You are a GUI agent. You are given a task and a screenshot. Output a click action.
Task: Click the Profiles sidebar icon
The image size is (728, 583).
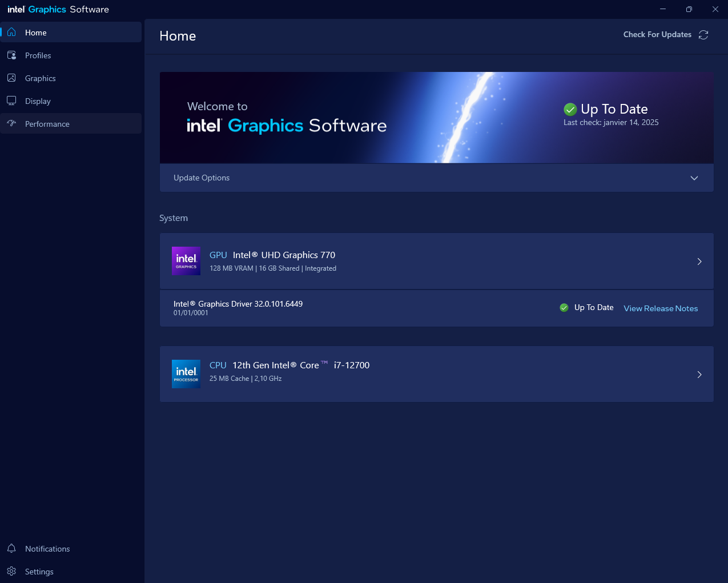click(11, 55)
